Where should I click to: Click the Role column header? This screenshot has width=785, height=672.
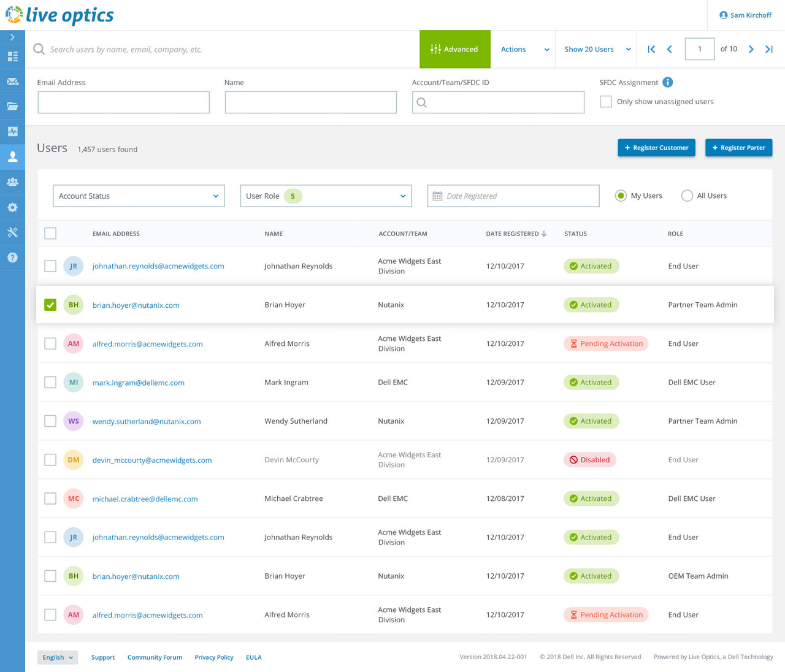(x=675, y=234)
